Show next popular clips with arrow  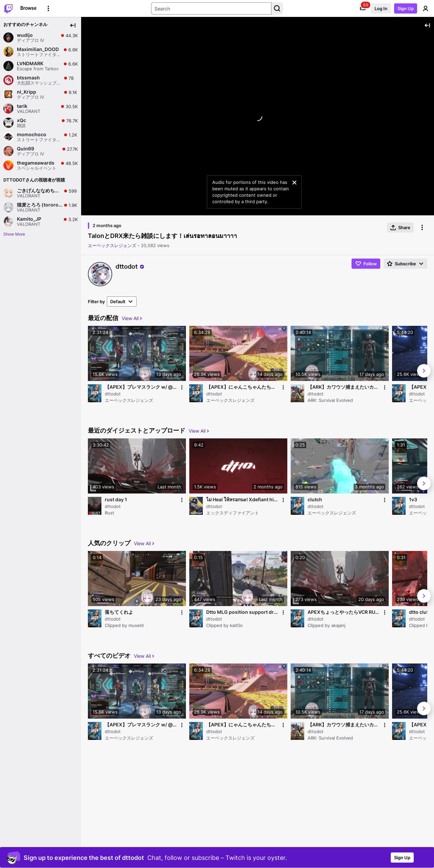pos(424,596)
